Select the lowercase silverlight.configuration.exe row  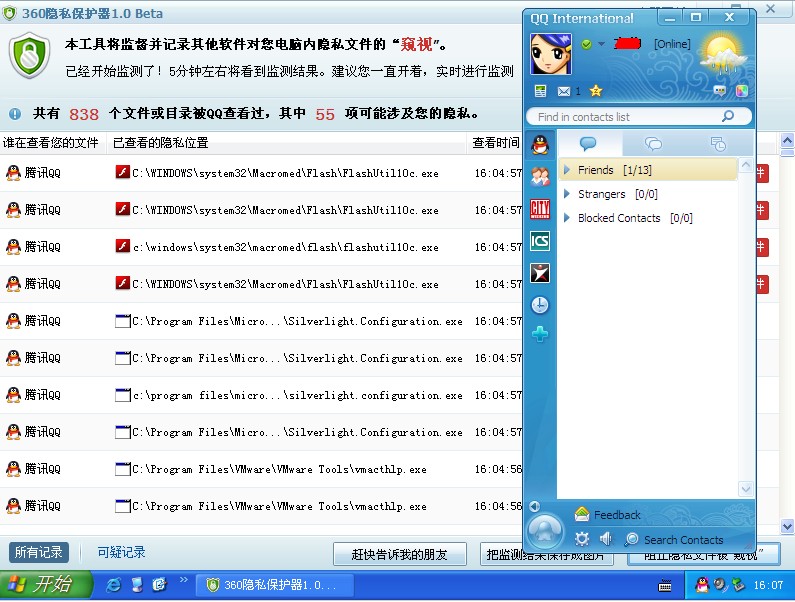click(297, 396)
